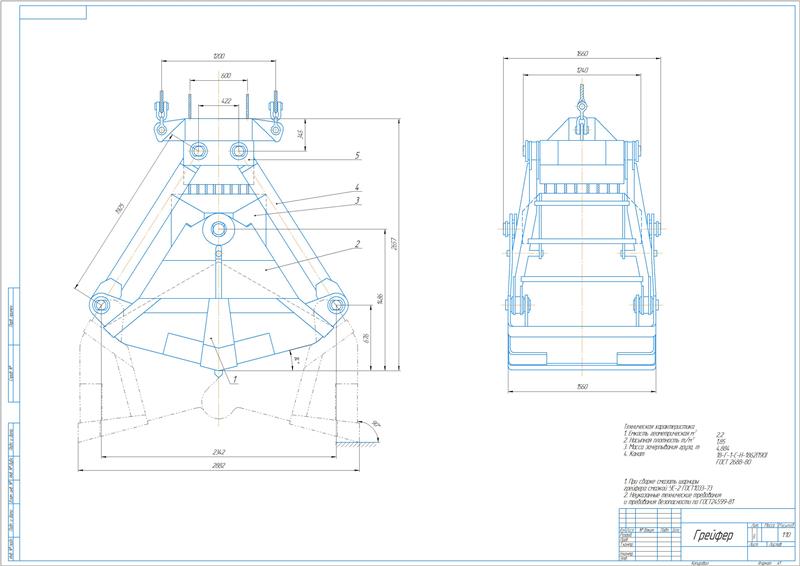Click the "Грейфер" title in the title block
Viewport: 800px width, 566px height.
713,535
